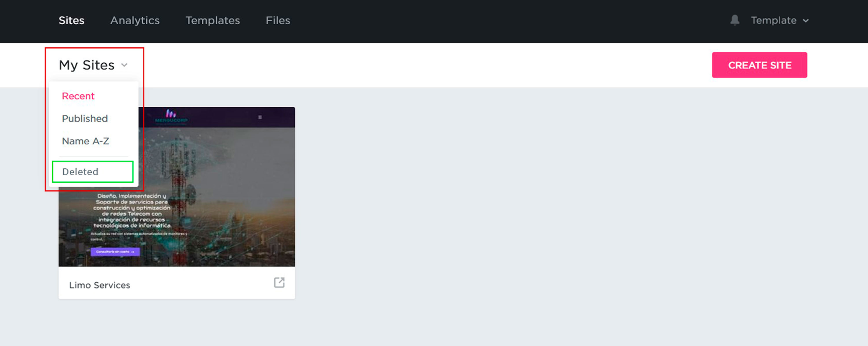868x346 pixels.
Task: Navigate to the Files tab
Action: click(278, 21)
